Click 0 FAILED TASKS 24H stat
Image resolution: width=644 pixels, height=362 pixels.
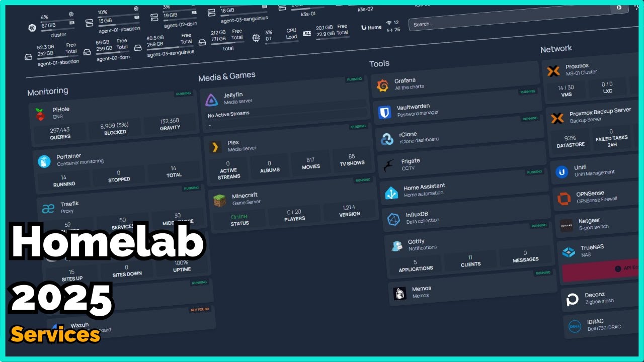(612, 138)
